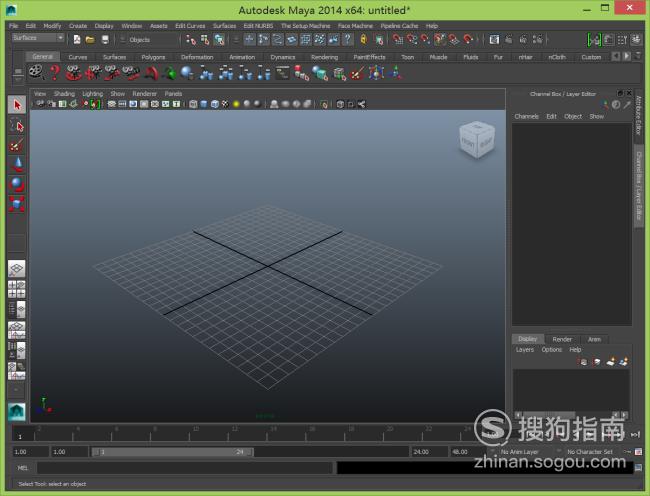Click the Layer Editor horizontal scrollbar
The width and height of the screenshot is (650, 496).
[571, 414]
